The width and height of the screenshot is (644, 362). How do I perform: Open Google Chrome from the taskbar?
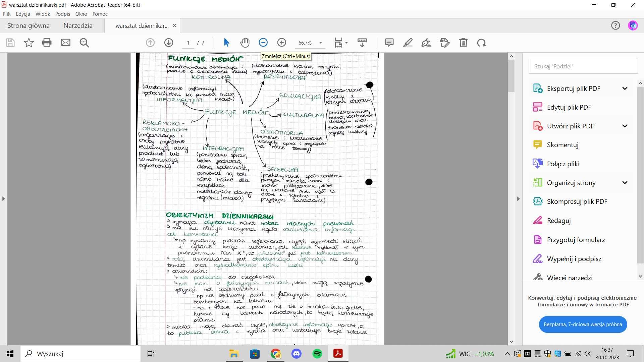point(276,354)
